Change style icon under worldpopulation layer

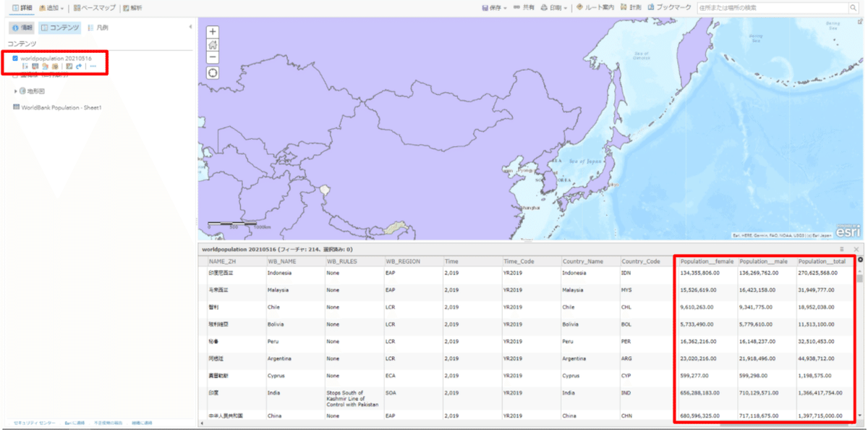click(x=45, y=66)
